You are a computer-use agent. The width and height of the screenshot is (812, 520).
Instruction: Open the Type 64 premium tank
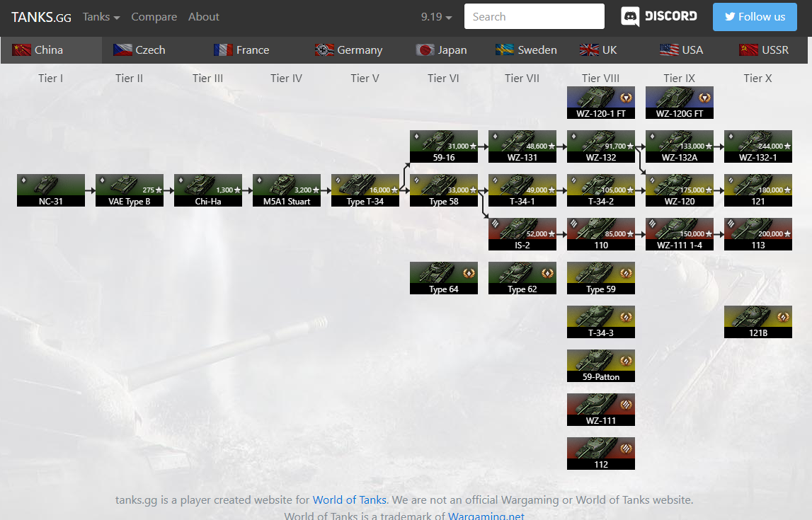(x=444, y=278)
